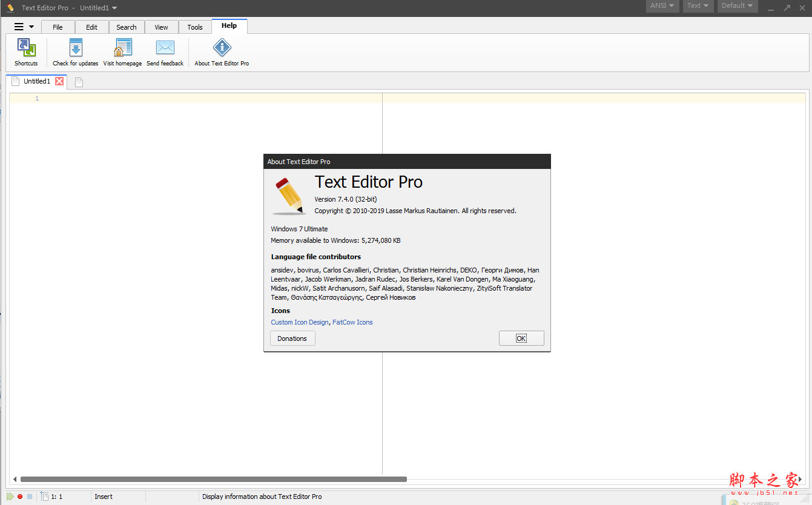Image resolution: width=812 pixels, height=505 pixels.
Task: Open Visit homepage from the ribbon
Action: pos(123,48)
